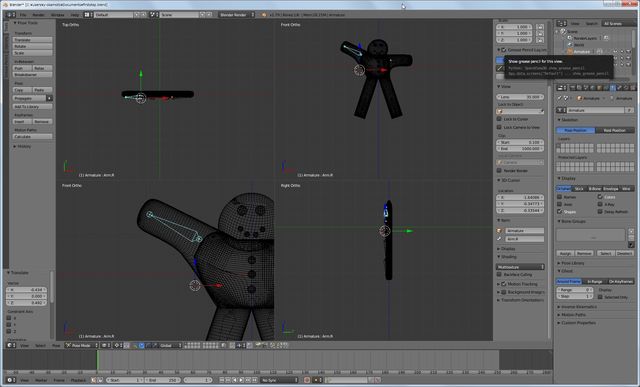
Task: Click the Scale X lock icon
Action: click(x=540, y=27)
